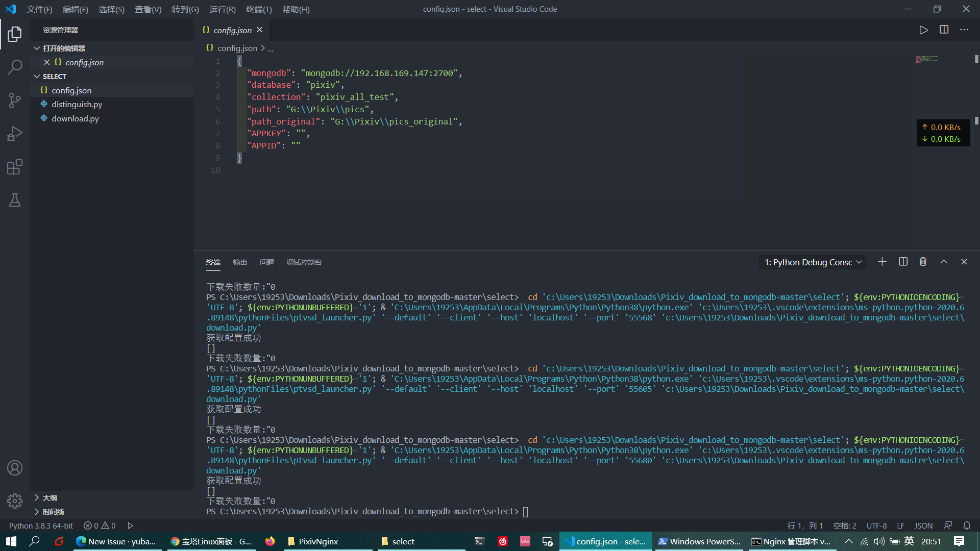Kill terminal with trash icon
Image resolution: width=980 pixels, height=551 pixels.
(923, 262)
